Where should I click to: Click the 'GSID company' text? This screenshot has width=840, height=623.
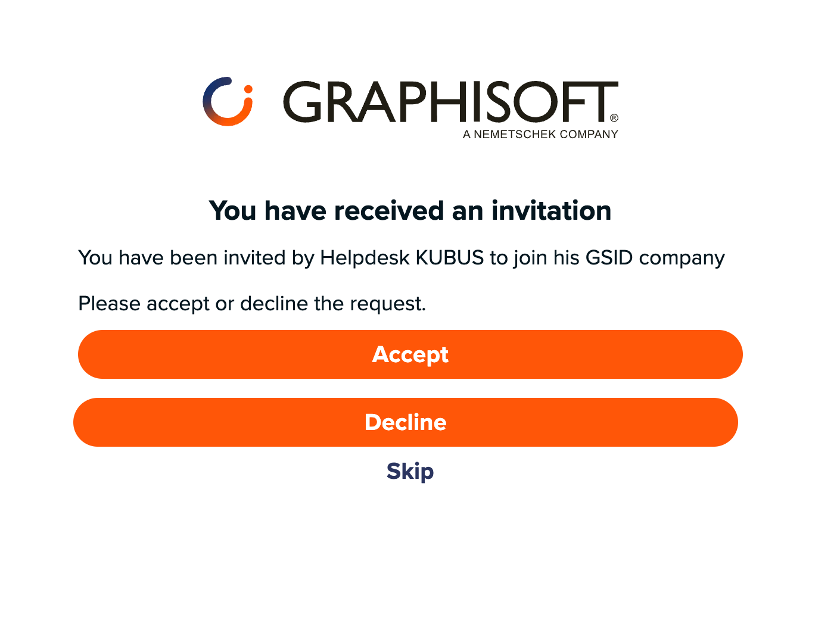click(655, 258)
